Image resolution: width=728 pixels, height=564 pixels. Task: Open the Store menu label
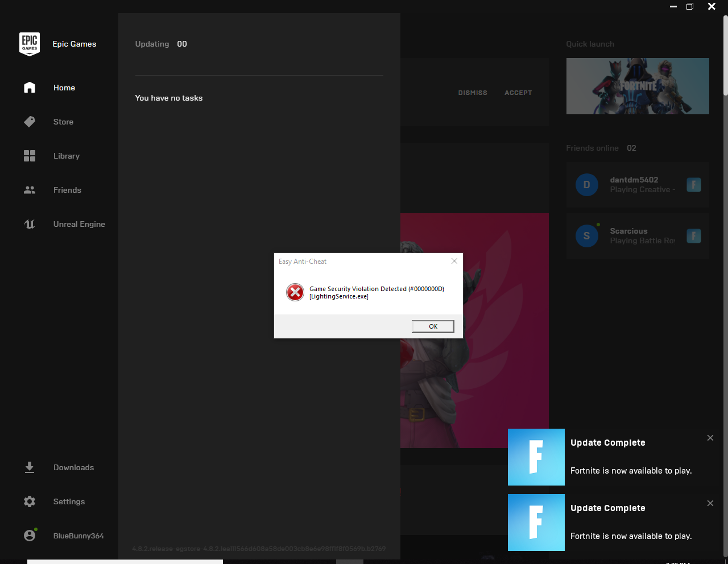tap(63, 122)
